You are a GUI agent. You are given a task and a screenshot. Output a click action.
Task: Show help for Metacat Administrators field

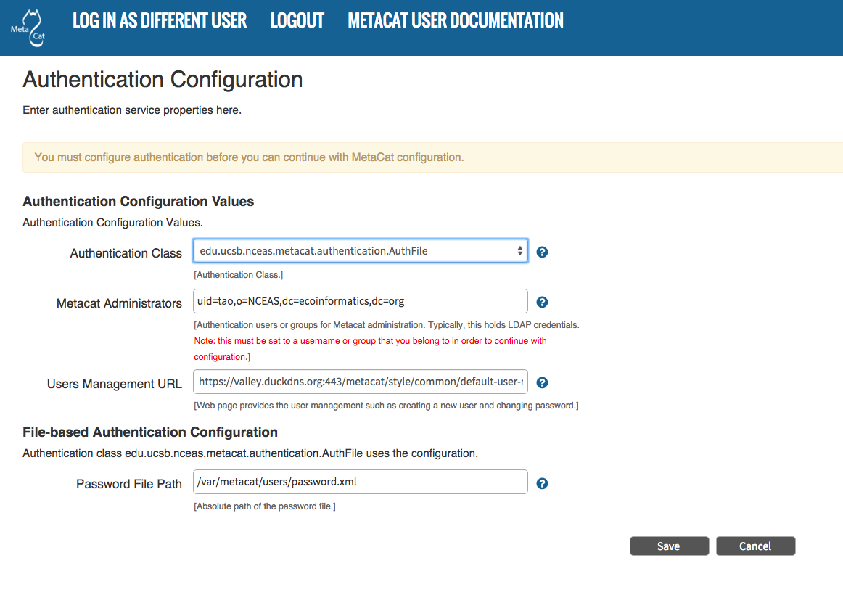coord(542,303)
